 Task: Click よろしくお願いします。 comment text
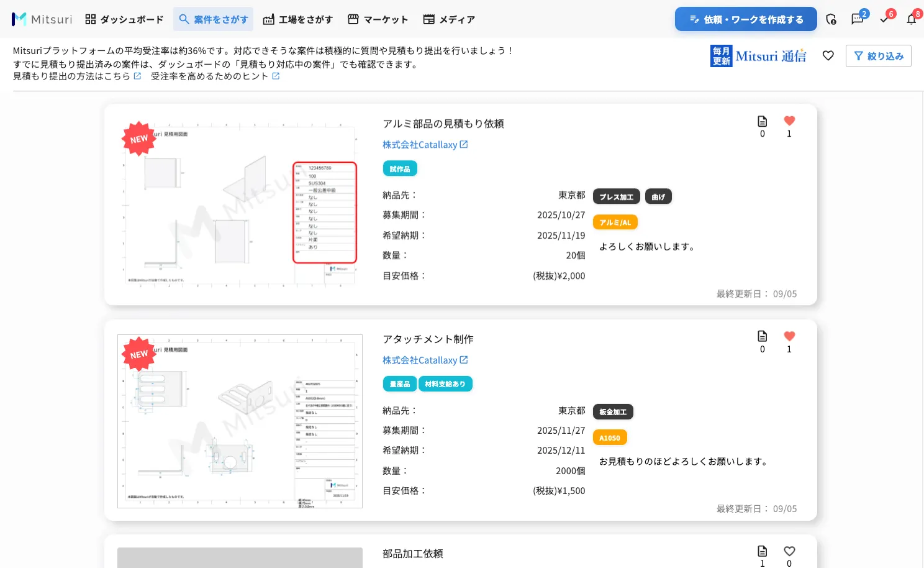point(647,247)
